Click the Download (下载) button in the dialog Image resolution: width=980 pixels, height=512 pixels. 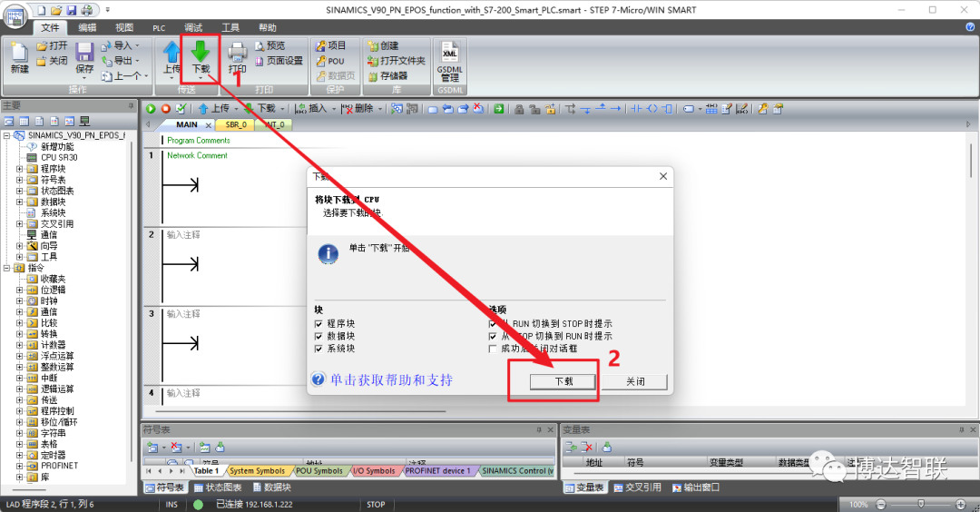coord(563,381)
